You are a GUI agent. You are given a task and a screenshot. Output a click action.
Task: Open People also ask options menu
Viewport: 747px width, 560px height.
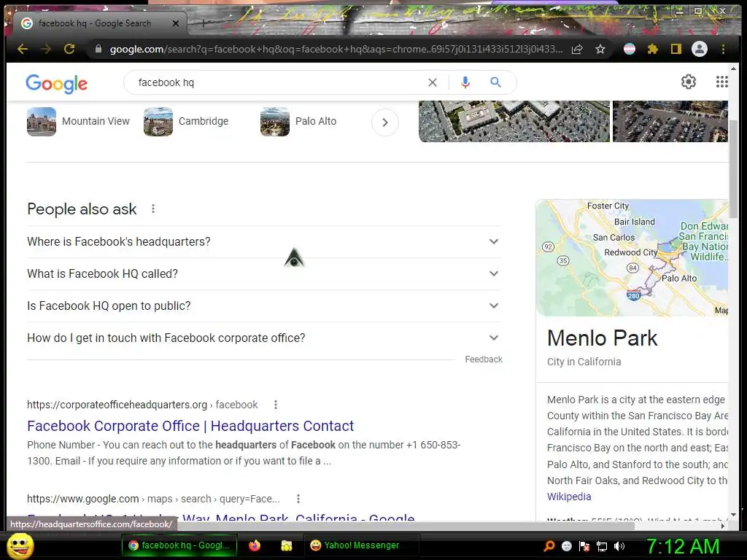pos(153,209)
